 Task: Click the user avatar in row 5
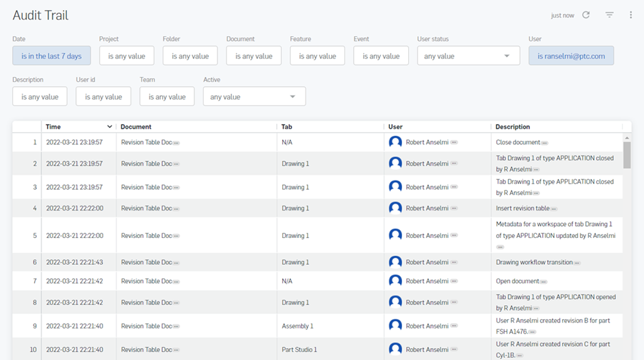click(x=395, y=235)
